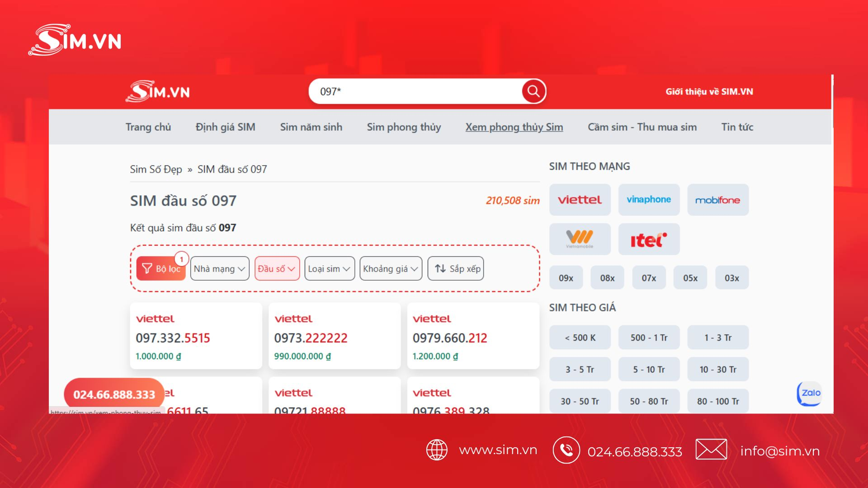This screenshot has height=488, width=868.
Task: Click Giới thiệu về SIM.VN link
Action: coord(709,92)
